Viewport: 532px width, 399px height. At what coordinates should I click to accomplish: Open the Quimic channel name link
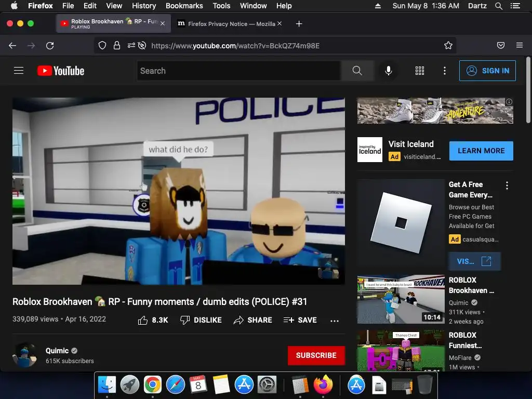click(57, 351)
